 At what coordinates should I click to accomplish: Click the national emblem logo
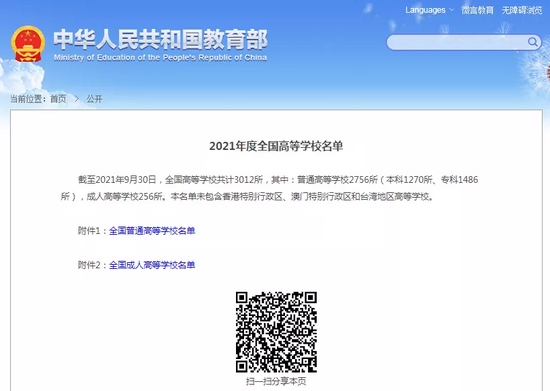[28, 44]
